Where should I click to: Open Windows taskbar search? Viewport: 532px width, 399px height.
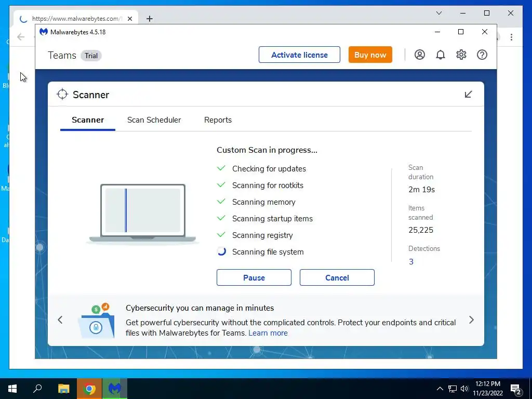click(x=37, y=389)
